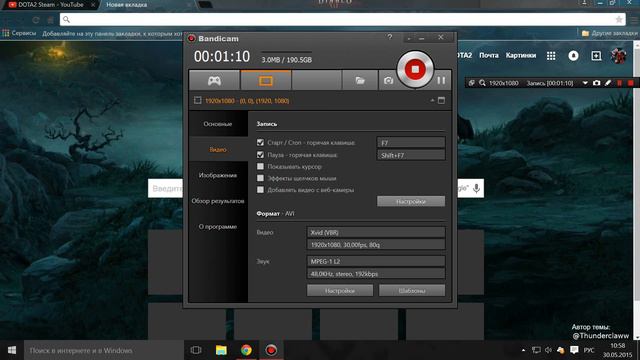Open Google notifications bell icon
Screen dimensions: 640x360
[x=573, y=56]
